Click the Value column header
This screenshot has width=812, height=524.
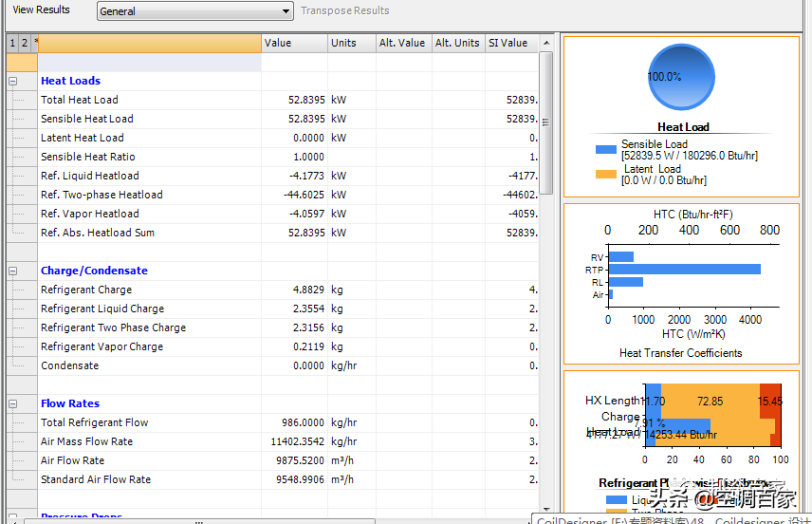294,43
